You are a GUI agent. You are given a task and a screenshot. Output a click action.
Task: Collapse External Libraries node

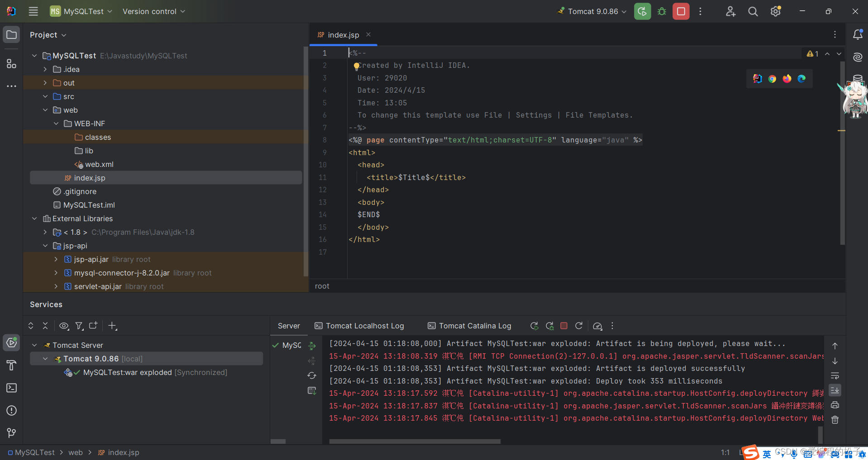[34, 218]
